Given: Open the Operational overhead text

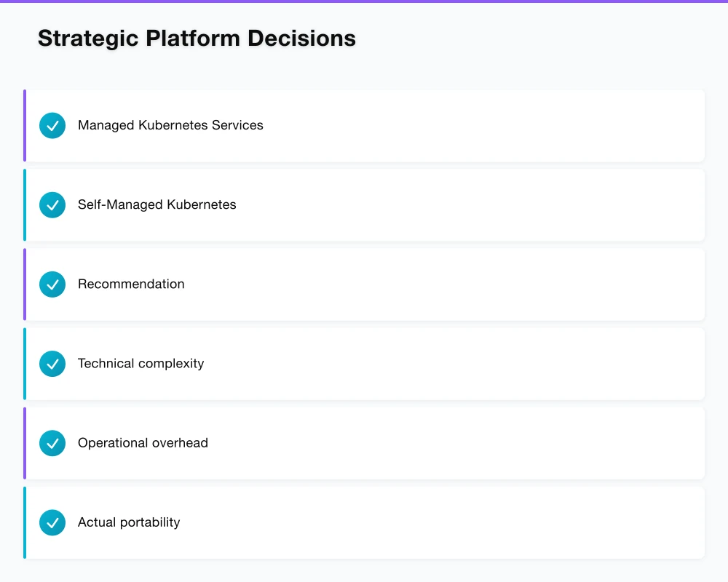Looking at the screenshot, I should pyautogui.click(x=143, y=442).
